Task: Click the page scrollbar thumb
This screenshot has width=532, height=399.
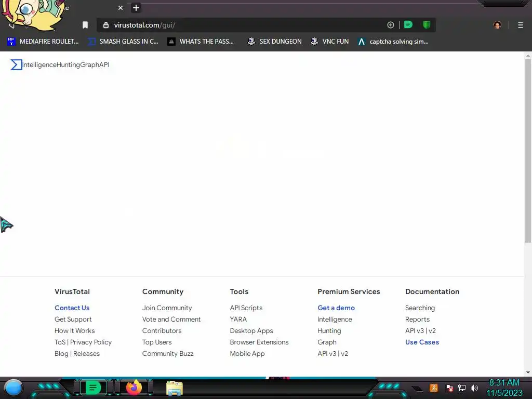Action: [528, 151]
